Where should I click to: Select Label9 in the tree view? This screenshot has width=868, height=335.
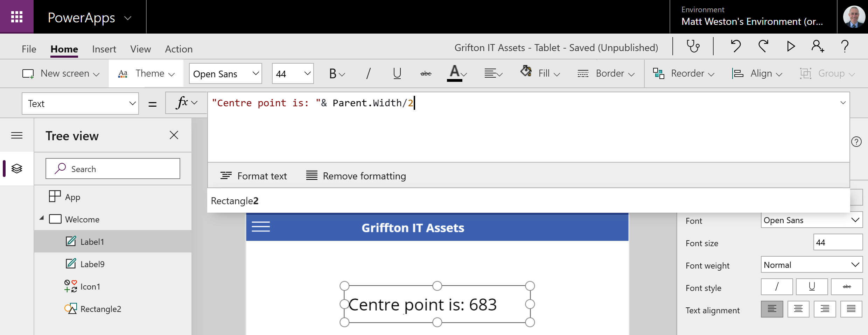click(113, 264)
